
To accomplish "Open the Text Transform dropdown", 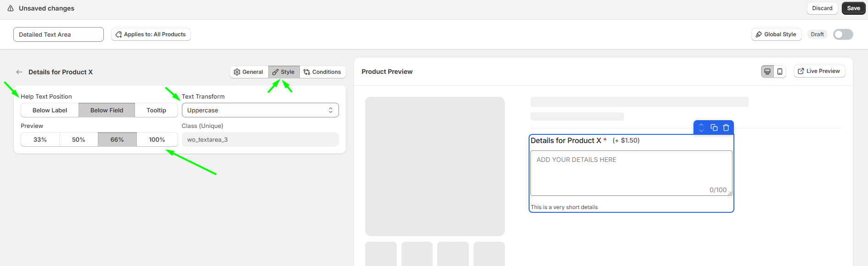I will pyautogui.click(x=260, y=110).
